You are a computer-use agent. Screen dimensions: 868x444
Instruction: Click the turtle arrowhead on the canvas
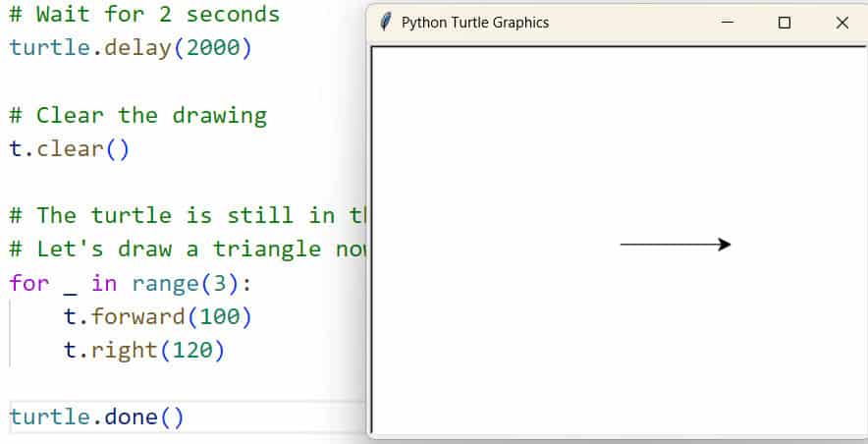coord(724,245)
